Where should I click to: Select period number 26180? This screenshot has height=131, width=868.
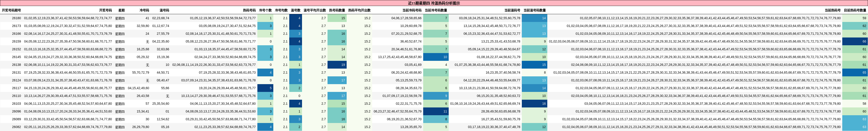(16, 18)
